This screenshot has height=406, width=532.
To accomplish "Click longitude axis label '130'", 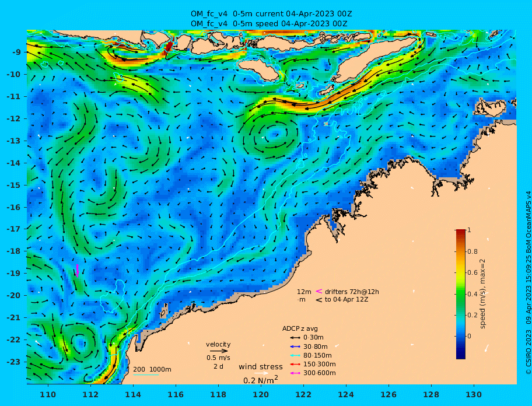I will pyautogui.click(x=474, y=394).
